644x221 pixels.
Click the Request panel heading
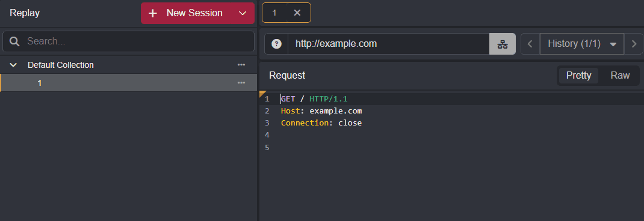(x=287, y=76)
